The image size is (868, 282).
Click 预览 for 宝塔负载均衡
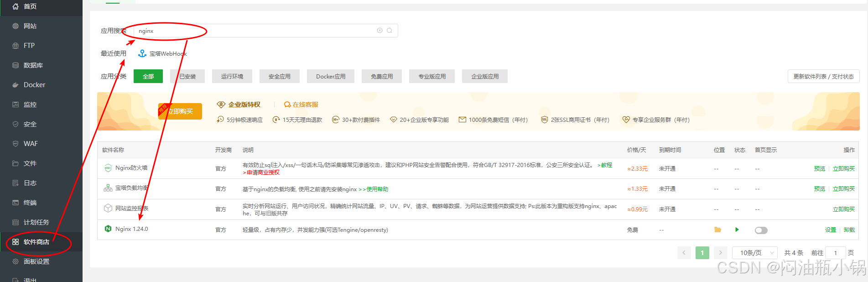click(x=820, y=189)
